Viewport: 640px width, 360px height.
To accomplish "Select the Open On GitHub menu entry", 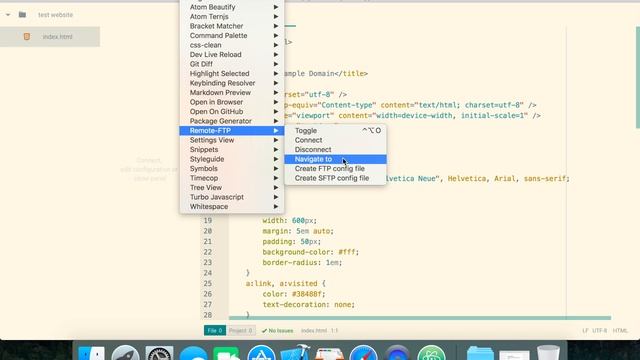I will coord(232,111).
